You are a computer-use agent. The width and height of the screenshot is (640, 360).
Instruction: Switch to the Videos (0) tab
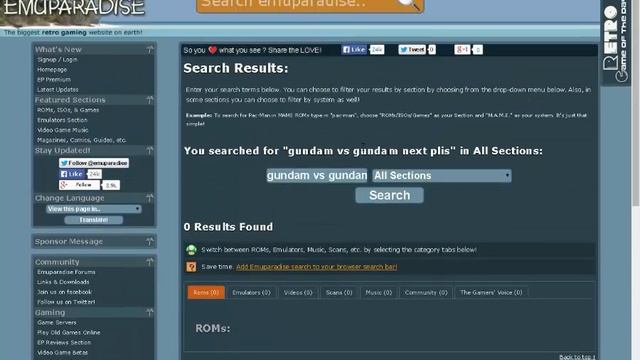tap(298, 292)
